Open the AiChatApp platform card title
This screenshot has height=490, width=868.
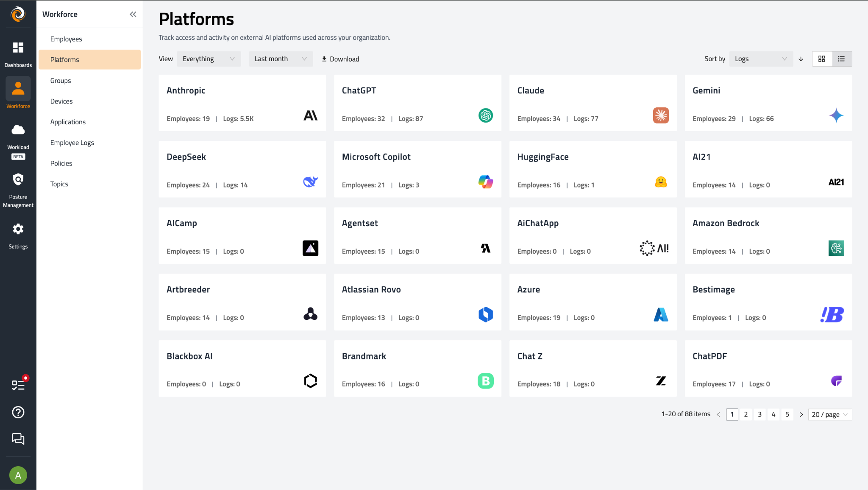coord(538,223)
